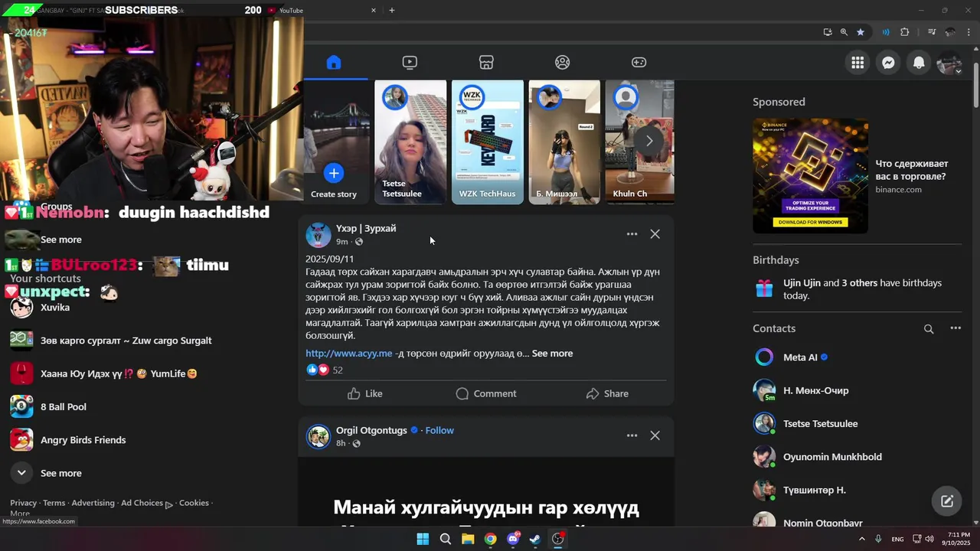Hide the Үхэр | Зурхай post

pyautogui.click(x=655, y=234)
